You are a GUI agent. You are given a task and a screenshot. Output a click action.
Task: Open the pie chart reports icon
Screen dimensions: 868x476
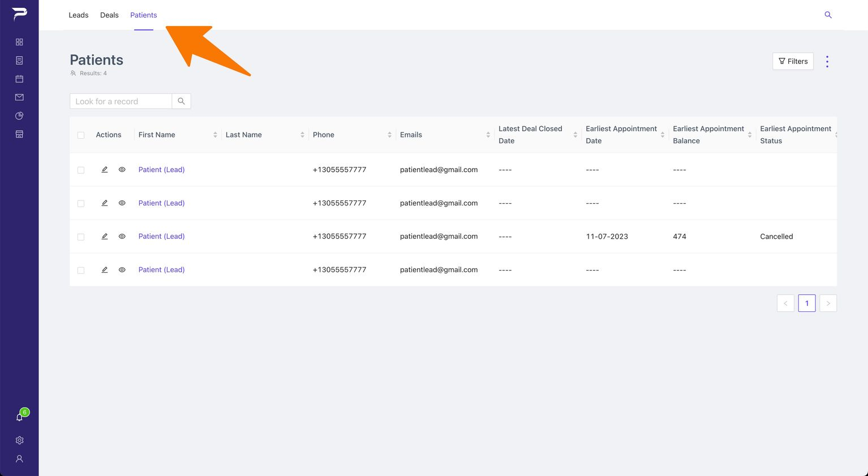(19, 115)
